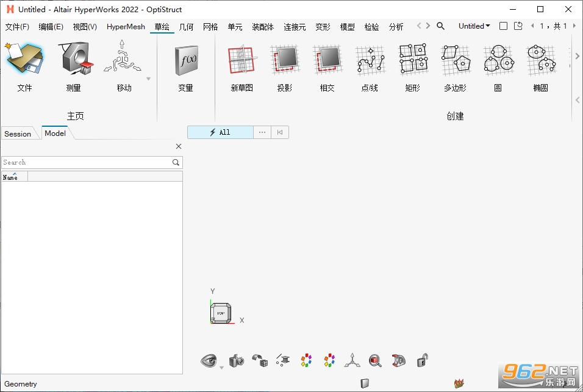This screenshot has width=583, height=392.
Task: Open the Untitled page dropdown
Action: click(x=474, y=26)
